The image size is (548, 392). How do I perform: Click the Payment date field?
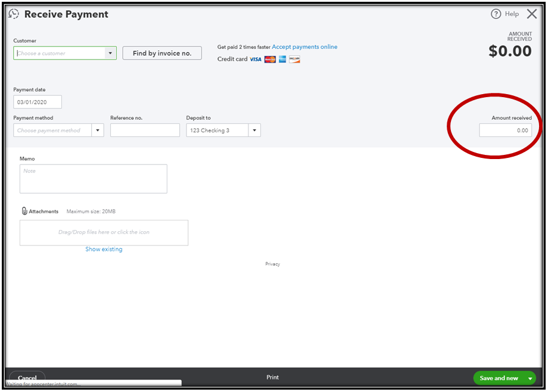(x=38, y=102)
